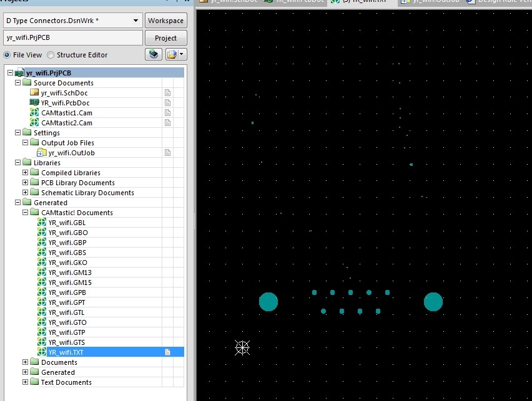Screen dimensions: 532x401
Task: Collapse the Libraries folder
Action: coord(17,163)
